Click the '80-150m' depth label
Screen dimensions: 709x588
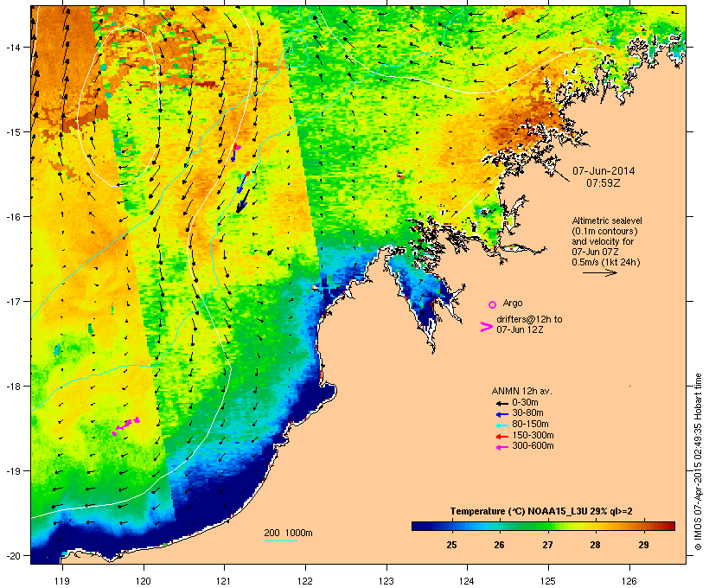[530, 425]
